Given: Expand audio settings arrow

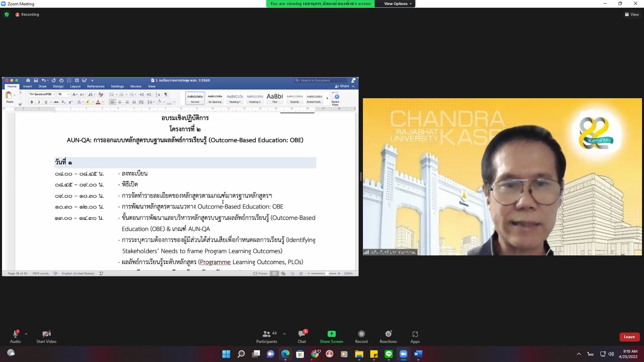Looking at the screenshot, I should tap(26, 334).
